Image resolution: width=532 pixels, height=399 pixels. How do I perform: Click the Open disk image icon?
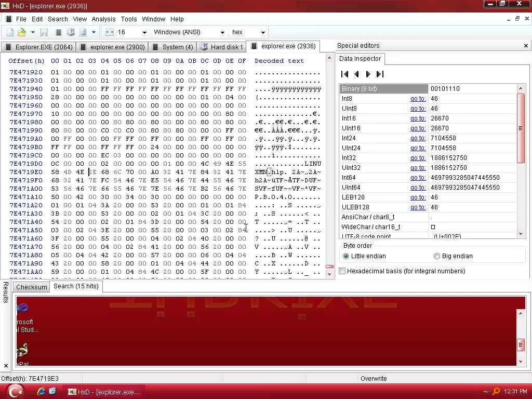[83, 32]
